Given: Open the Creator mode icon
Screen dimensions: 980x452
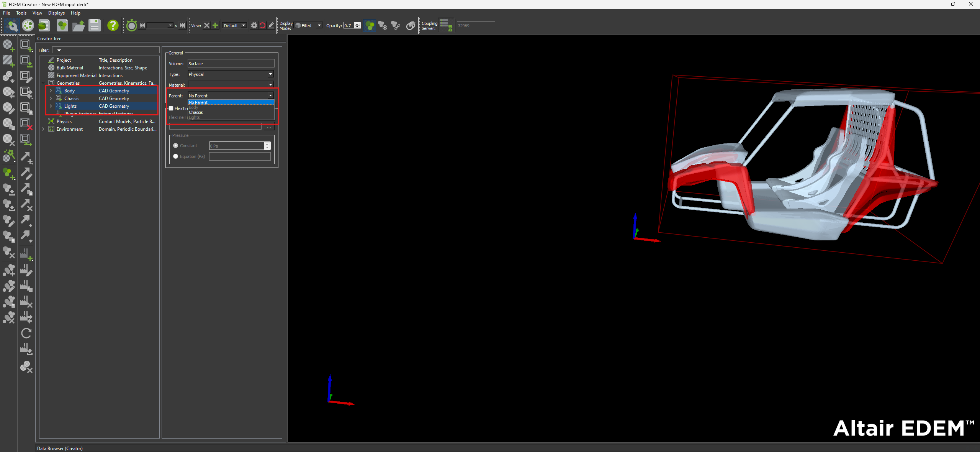Looking at the screenshot, I should 12,26.
